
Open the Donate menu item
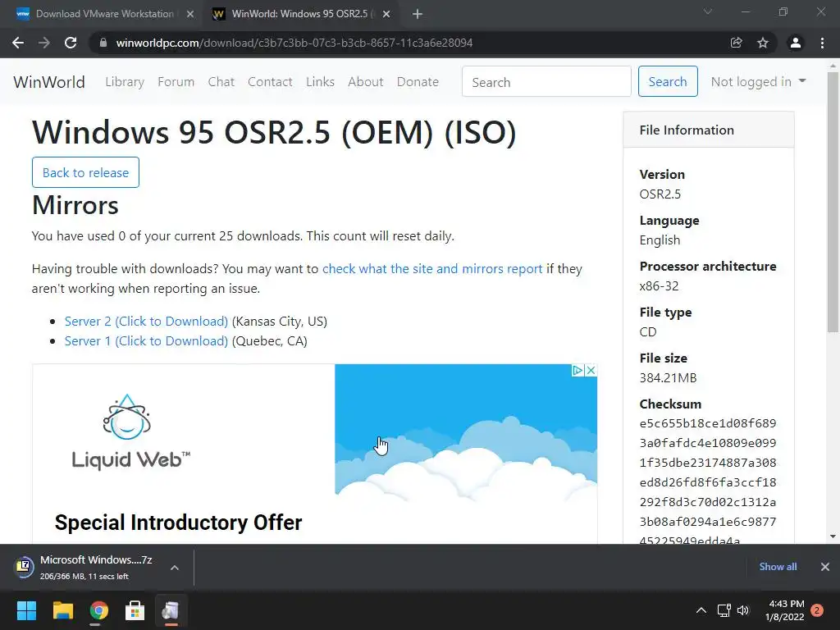point(418,82)
